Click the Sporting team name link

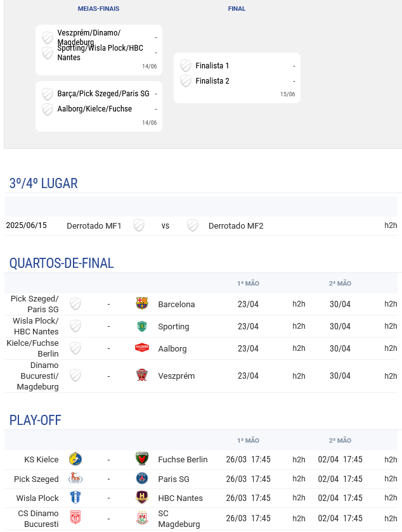[173, 326]
